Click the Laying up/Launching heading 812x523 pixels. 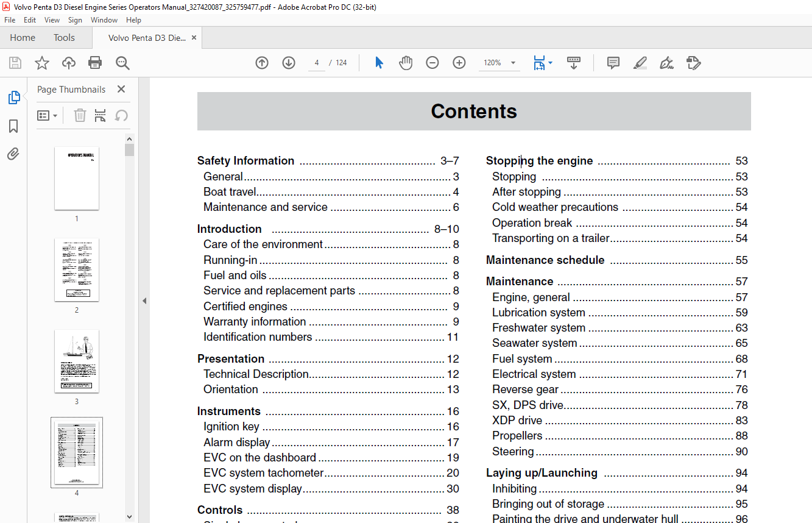(542, 473)
